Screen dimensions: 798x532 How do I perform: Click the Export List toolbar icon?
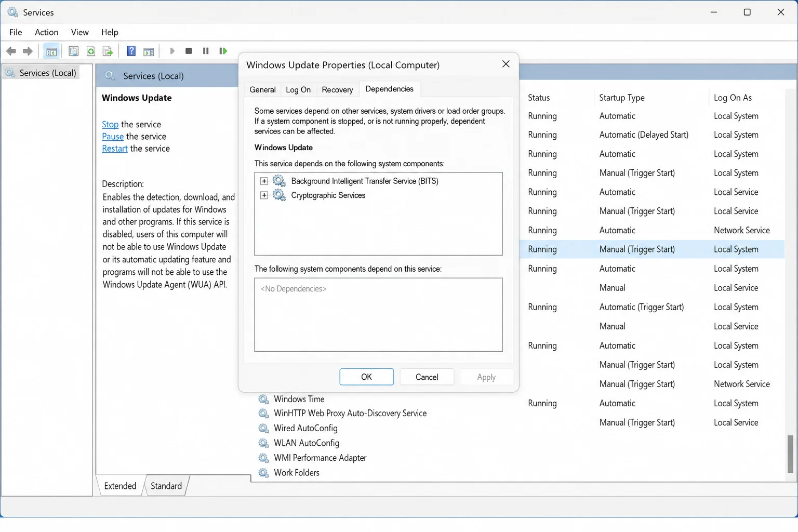108,51
